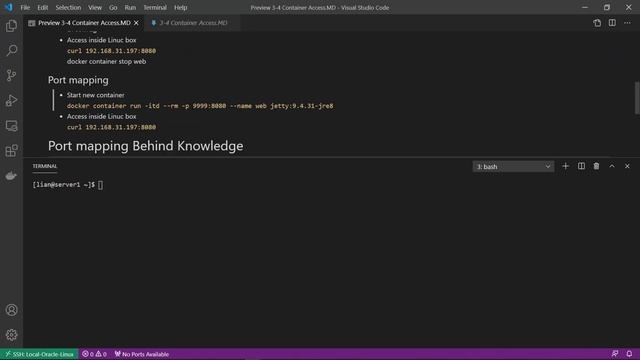Open the feedback icon in status bar
This screenshot has height=360, width=640.
tap(615, 354)
